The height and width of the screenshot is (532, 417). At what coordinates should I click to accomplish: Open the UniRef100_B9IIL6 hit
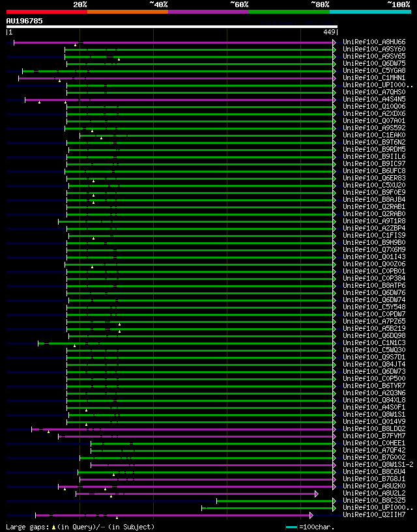pyautogui.click(x=374, y=156)
